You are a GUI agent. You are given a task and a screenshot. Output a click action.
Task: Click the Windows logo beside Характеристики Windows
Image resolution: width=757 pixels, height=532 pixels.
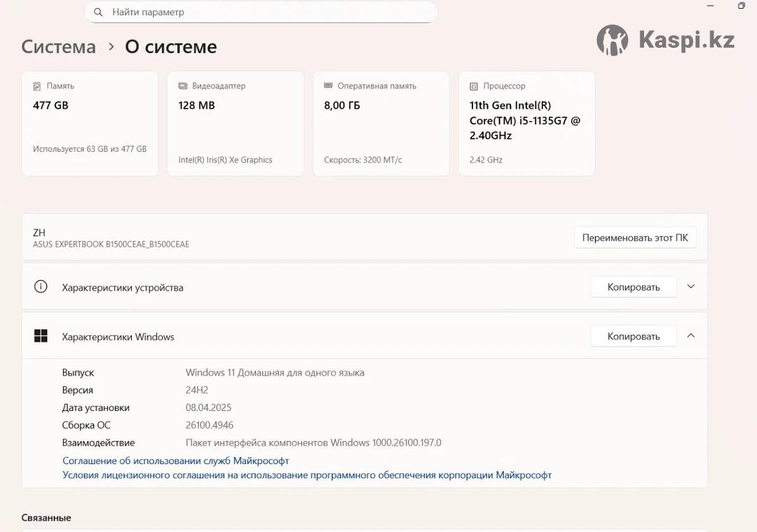tap(40, 336)
